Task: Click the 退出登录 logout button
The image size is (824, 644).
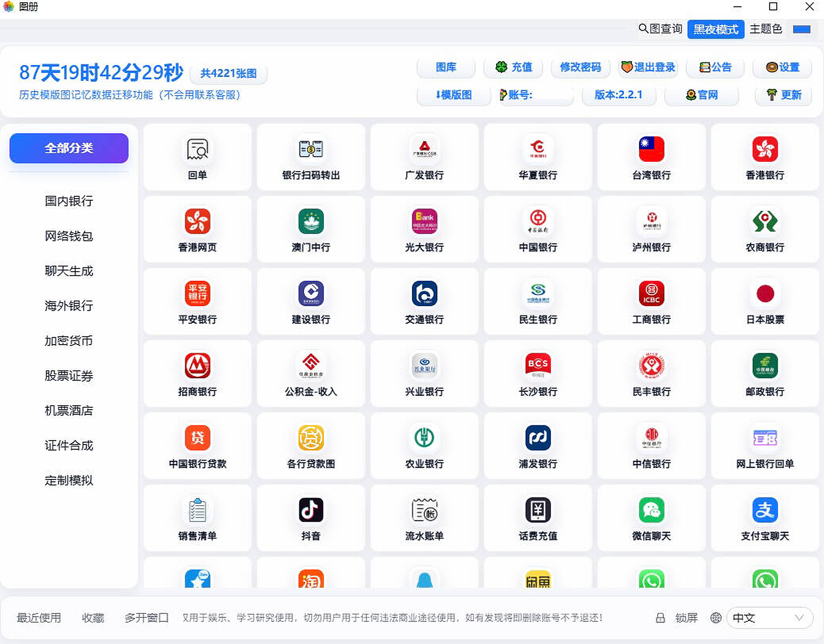Action: pyautogui.click(x=648, y=67)
